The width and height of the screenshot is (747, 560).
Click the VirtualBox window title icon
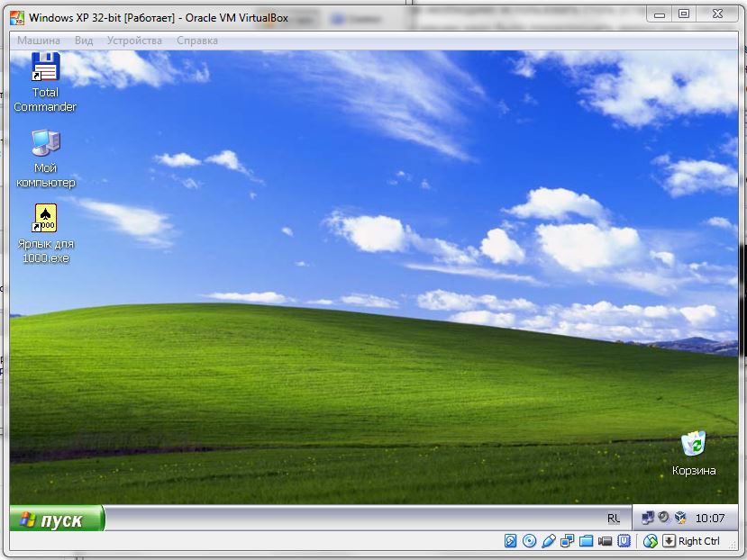pos(17,18)
